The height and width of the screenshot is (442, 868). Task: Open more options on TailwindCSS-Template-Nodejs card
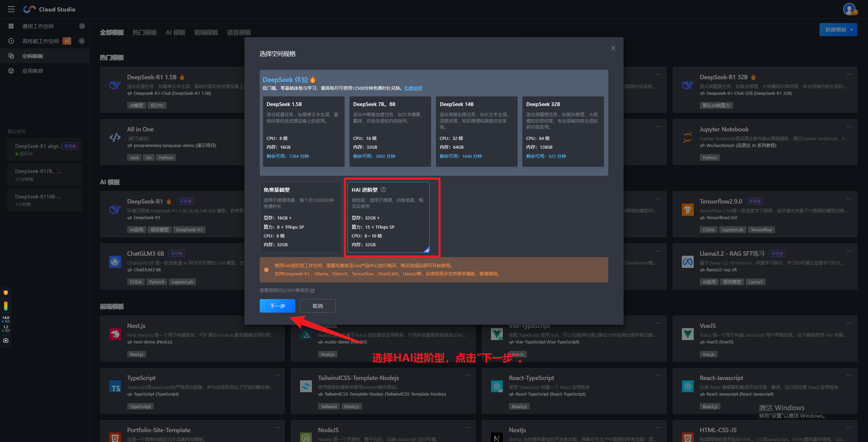coord(468,375)
